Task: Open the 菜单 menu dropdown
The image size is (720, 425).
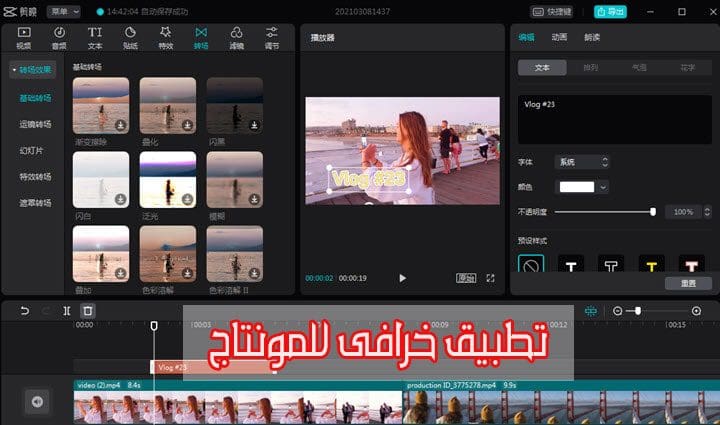Action: (x=63, y=11)
